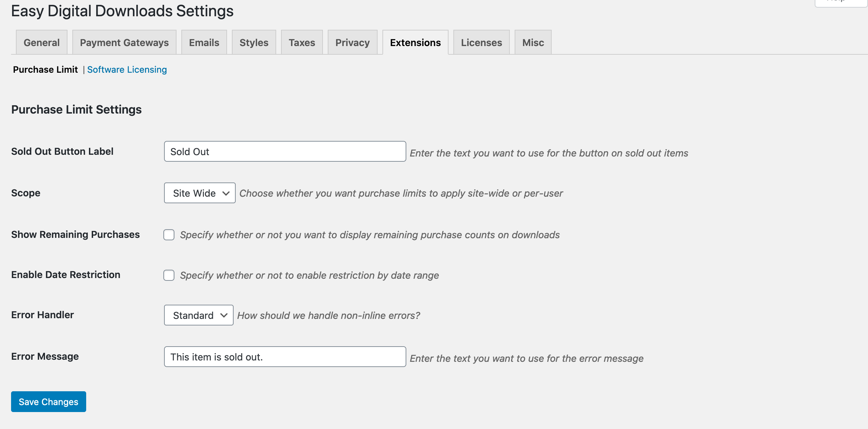Open the Emails tab
The width and height of the screenshot is (868, 429).
coord(204,43)
